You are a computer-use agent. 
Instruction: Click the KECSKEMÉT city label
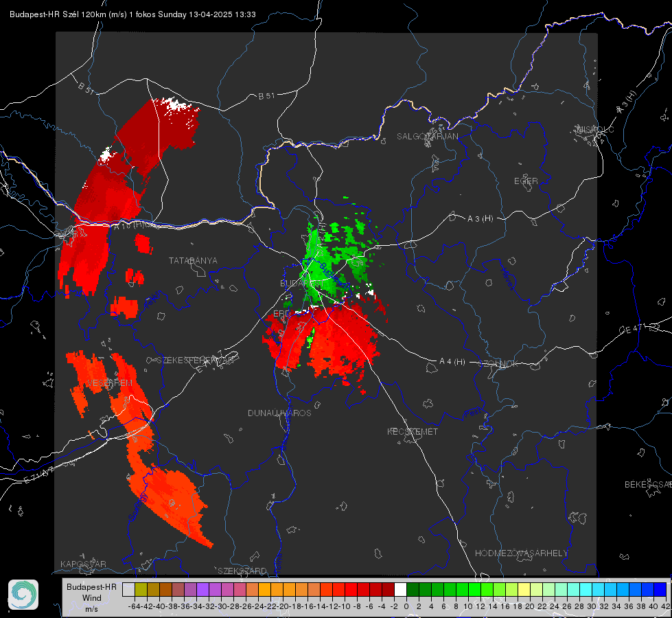(x=413, y=431)
